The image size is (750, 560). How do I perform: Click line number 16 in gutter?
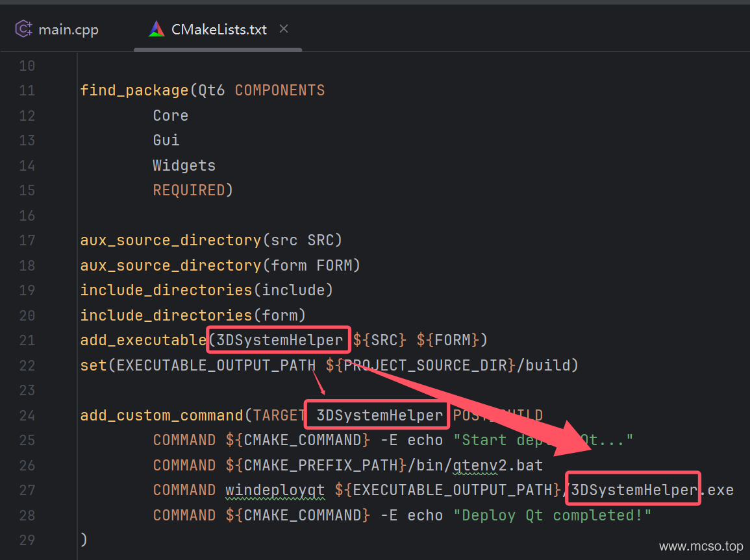27,216
